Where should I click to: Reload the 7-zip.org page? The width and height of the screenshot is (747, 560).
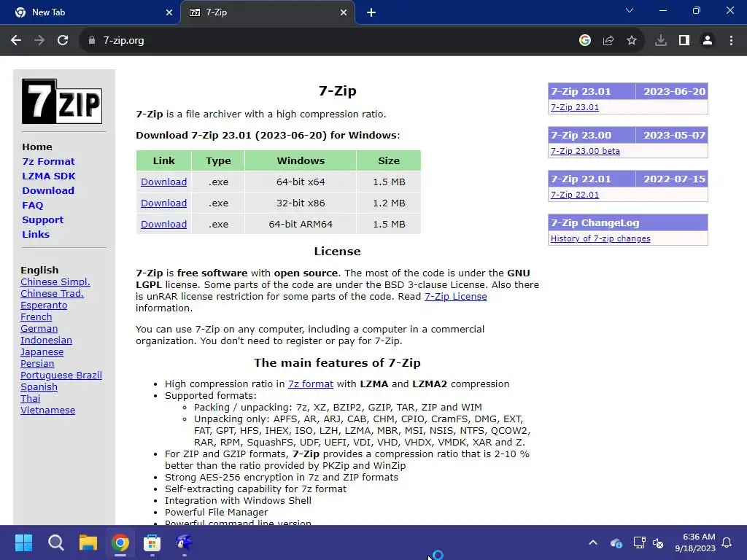pyautogui.click(x=63, y=41)
